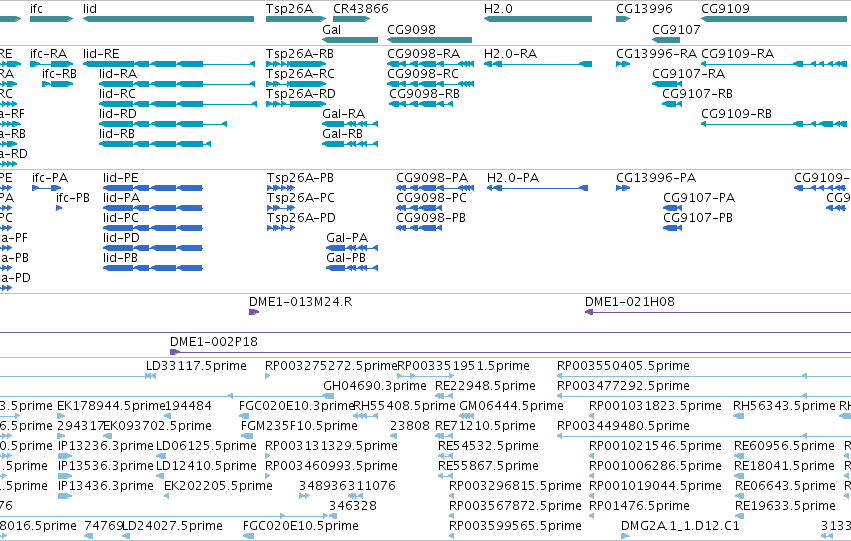Open EST LD33117.5prime
This screenshot has height=541, width=851.
pyautogui.click(x=196, y=366)
